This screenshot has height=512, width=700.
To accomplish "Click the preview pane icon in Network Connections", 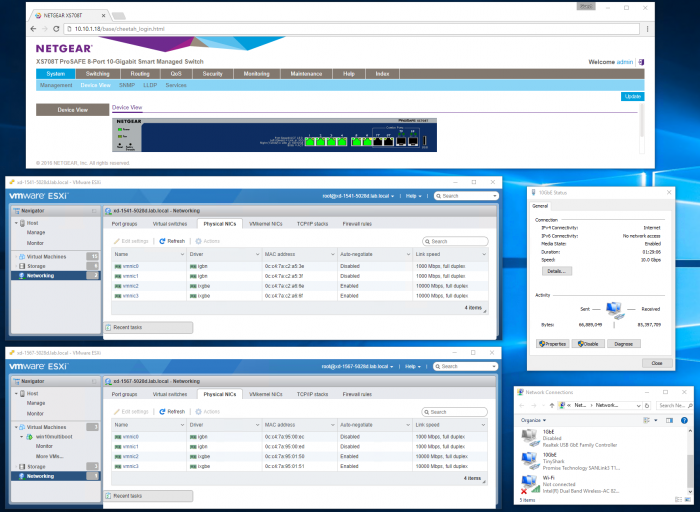I will (x=669, y=420).
